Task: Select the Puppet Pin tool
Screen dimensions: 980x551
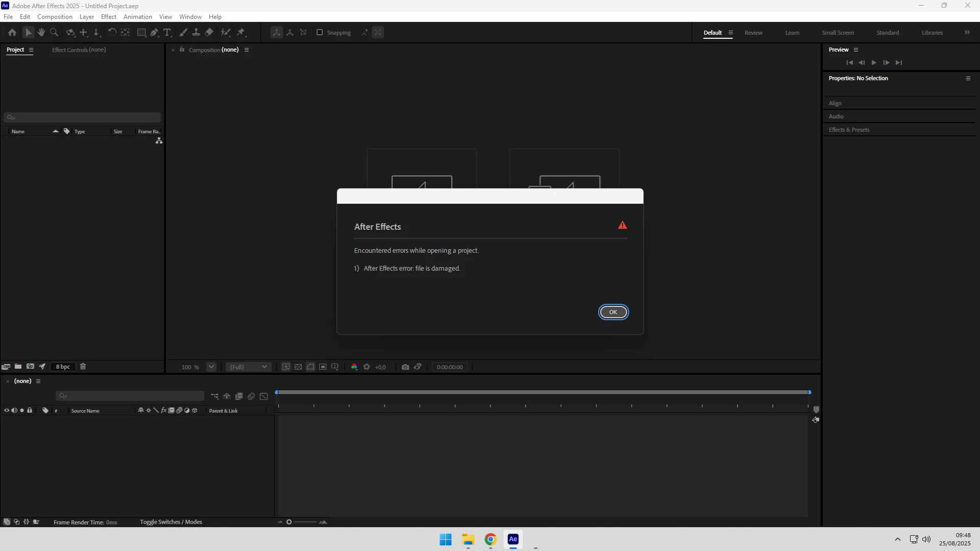Action: pyautogui.click(x=241, y=32)
